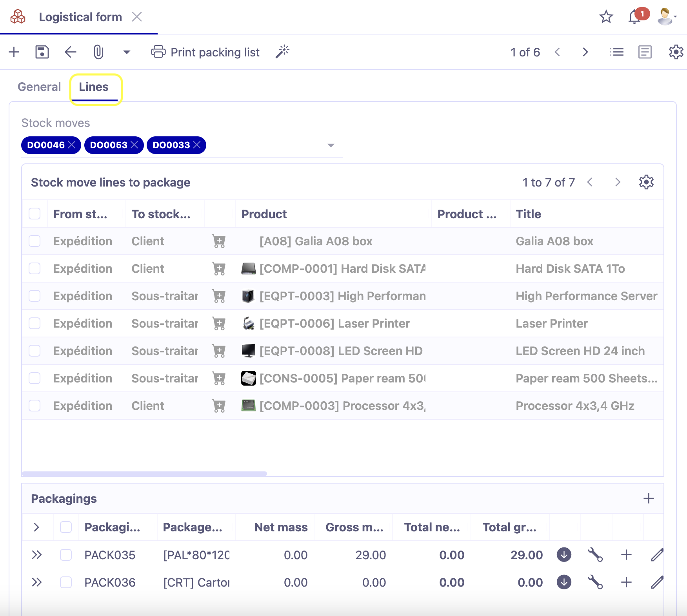This screenshot has width=687, height=616.
Task: Open the attachments panel via paperclip icon
Action: coord(98,52)
